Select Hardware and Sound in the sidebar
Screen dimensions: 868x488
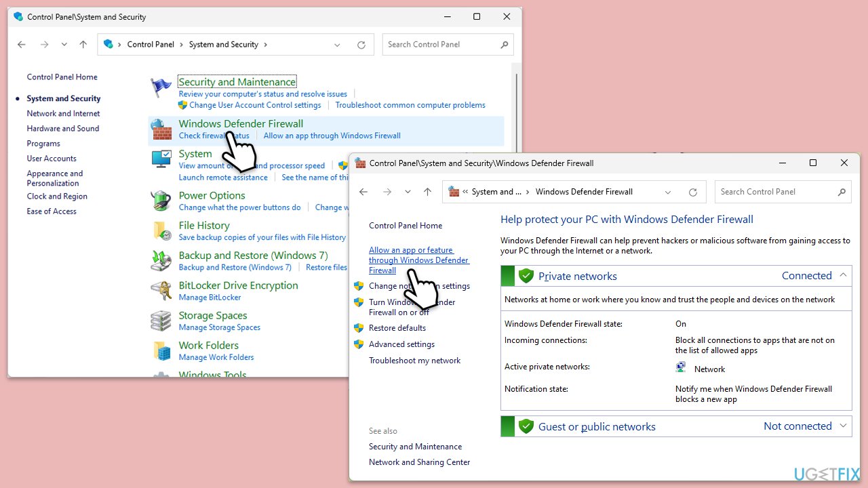coord(62,129)
